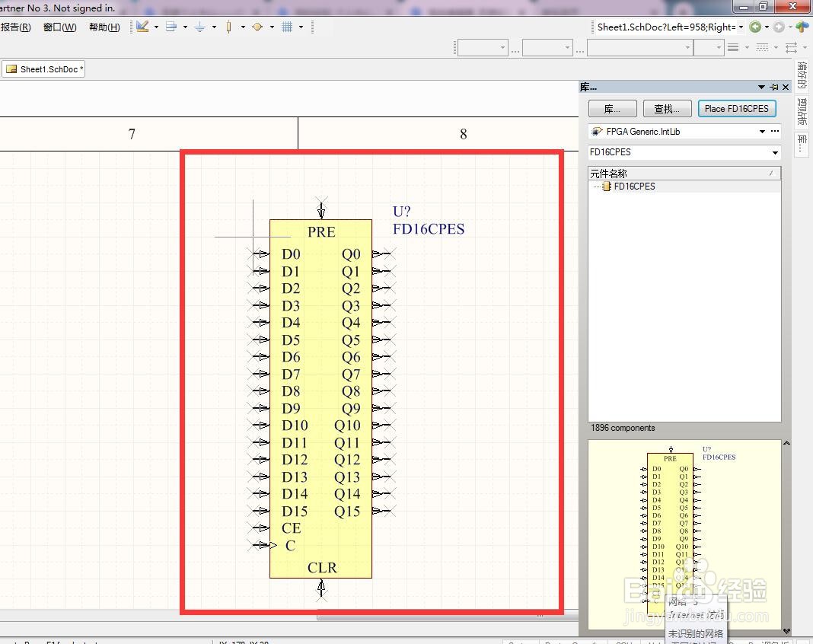
Task: Open the 帮助(H) menu
Action: click(x=104, y=27)
